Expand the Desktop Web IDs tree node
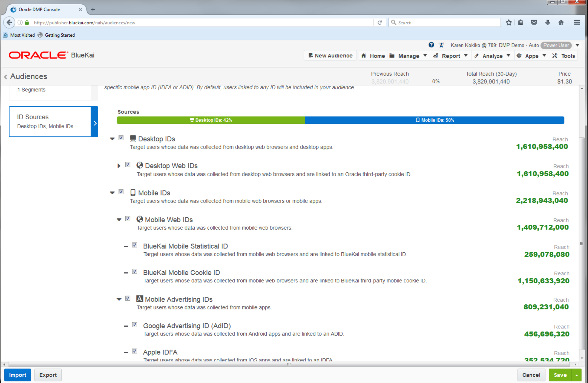Image resolution: width=588 pixels, height=383 pixels. tap(119, 166)
